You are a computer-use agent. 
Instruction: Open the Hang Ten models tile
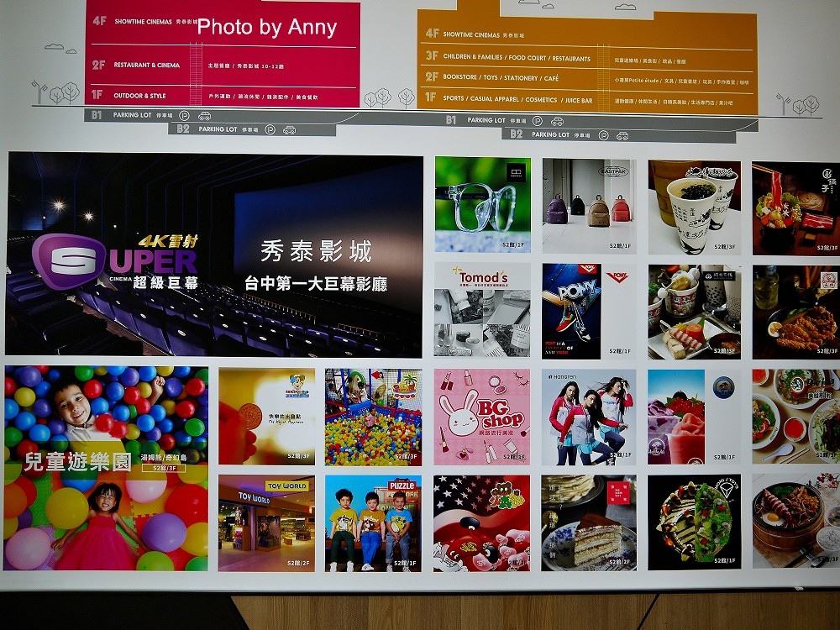pos(590,417)
